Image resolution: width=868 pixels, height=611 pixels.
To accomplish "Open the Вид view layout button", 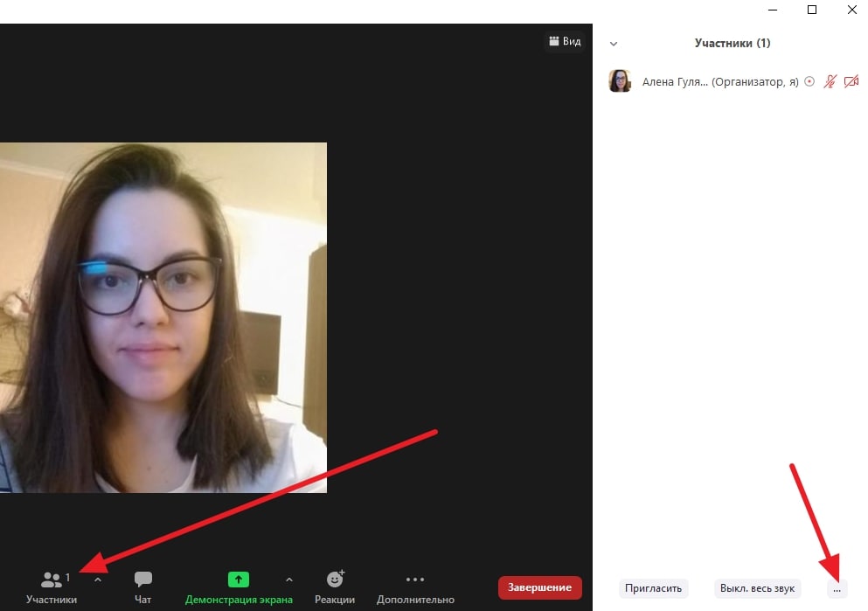I will pyautogui.click(x=566, y=41).
